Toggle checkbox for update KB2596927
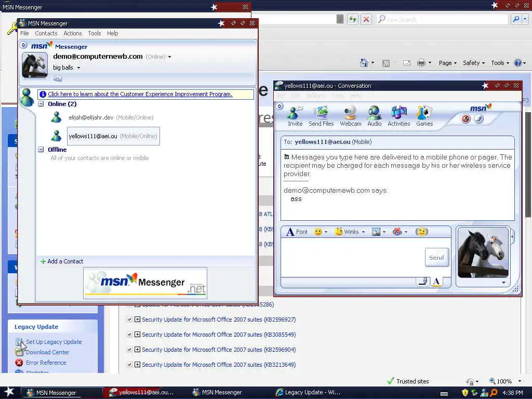 pyautogui.click(x=129, y=320)
